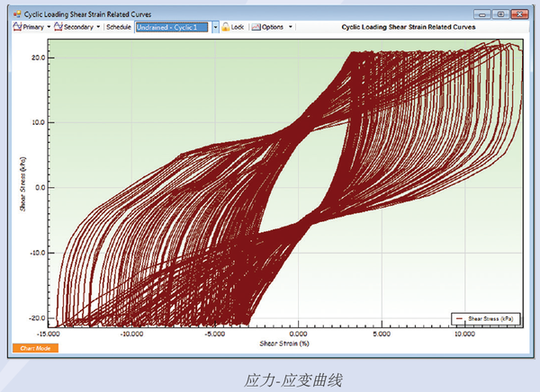Screen dimensions: 540x392
Task: Minimize the Cyclic Loading window
Action: (x=482, y=14)
